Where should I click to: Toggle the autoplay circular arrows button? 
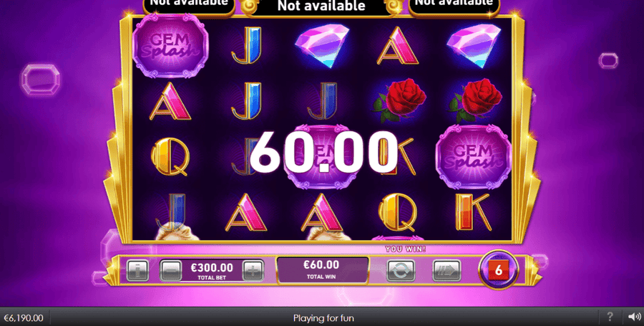(401, 271)
